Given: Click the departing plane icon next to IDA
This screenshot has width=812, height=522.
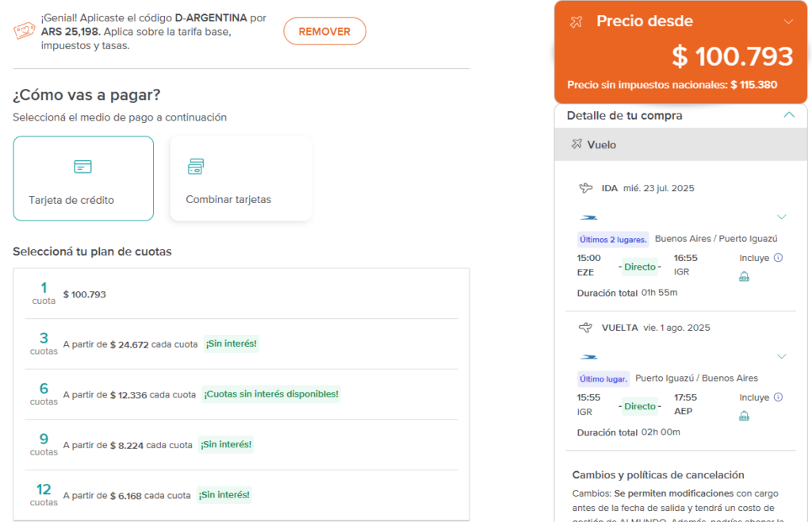Looking at the screenshot, I should tap(585, 188).
